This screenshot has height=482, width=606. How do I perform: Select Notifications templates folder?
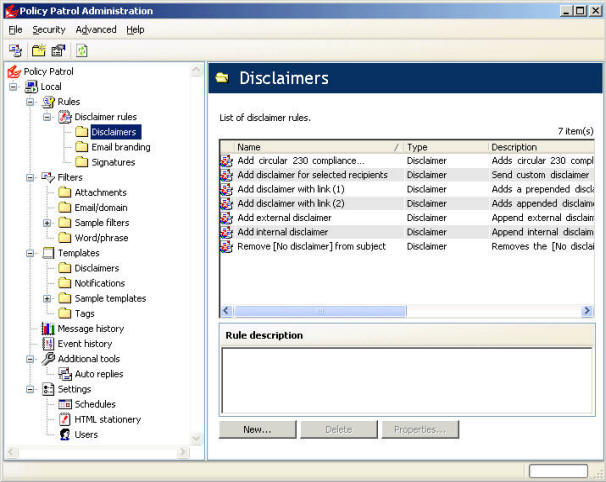(x=100, y=283)
